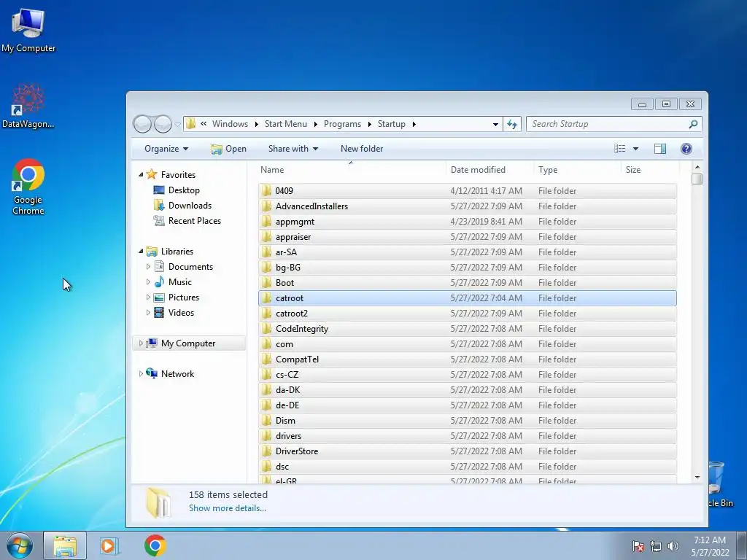
Task: Expand the Music library
Action: [x=148, y=282]
